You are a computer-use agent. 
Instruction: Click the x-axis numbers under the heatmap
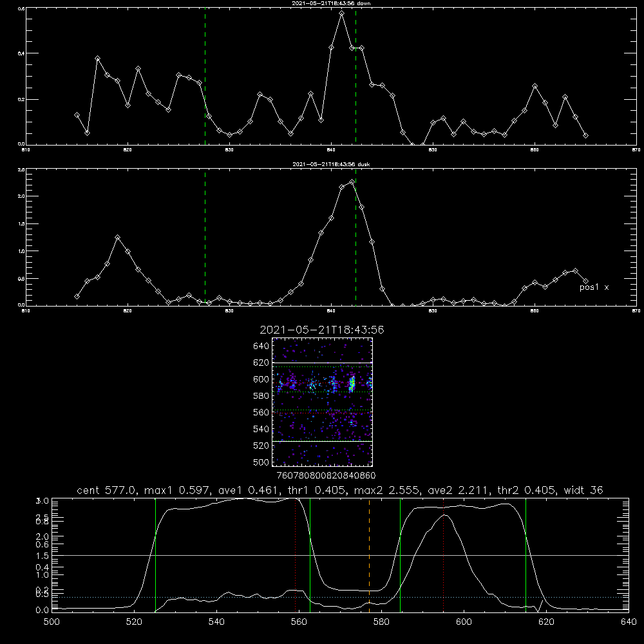(326, 475)
